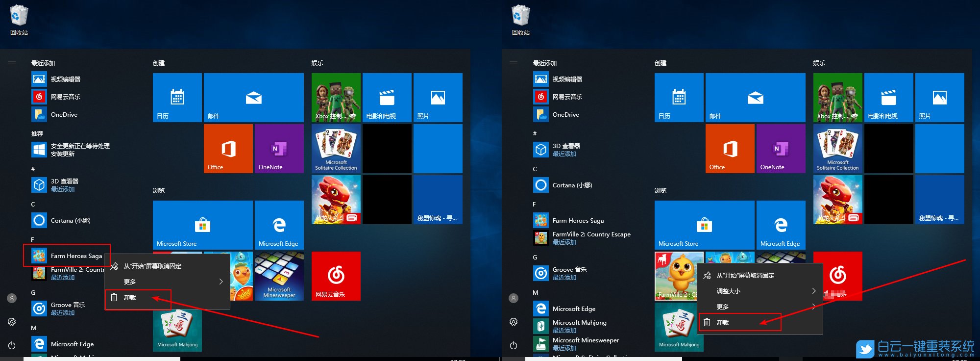Open 3D 查看器 in right screenshot's app list
Image resolution: width=980 pixels, height=361 pixels.
tap(557, 150)
